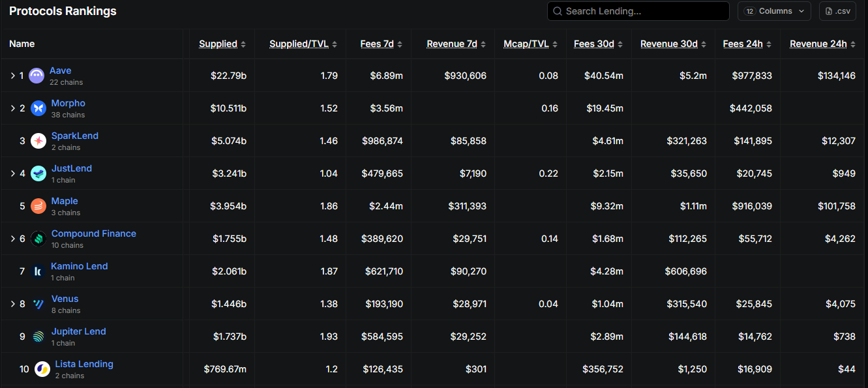Expand the Aave row chevron
Viewport: 868px width, 388px height.
[12, 76]
